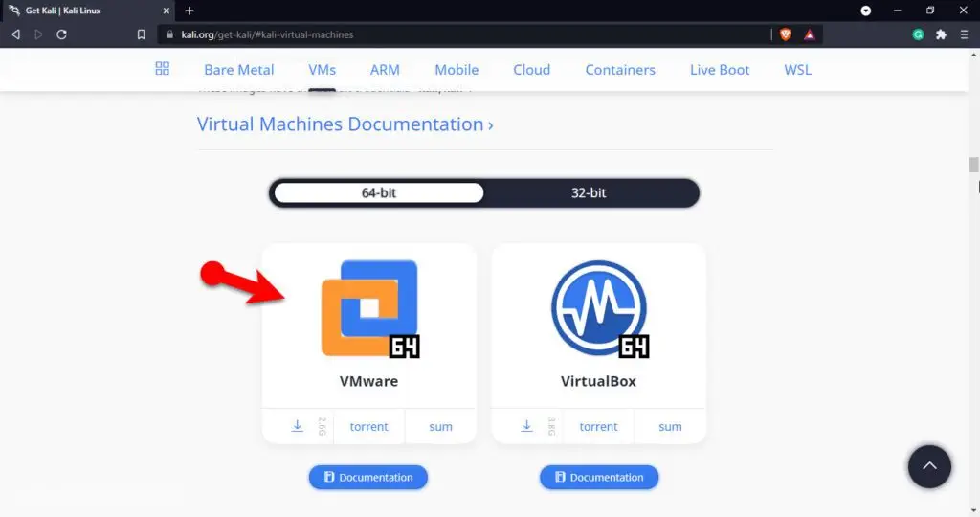Click the Grammarly extension icon
Screen dimensions: 980x517
click(x=918, y=34)
